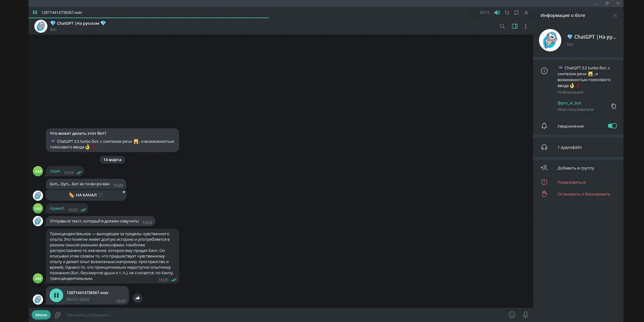Copy the @pro_ai_bot username
The height and width of the screenshot is (322, 644).
614,106
